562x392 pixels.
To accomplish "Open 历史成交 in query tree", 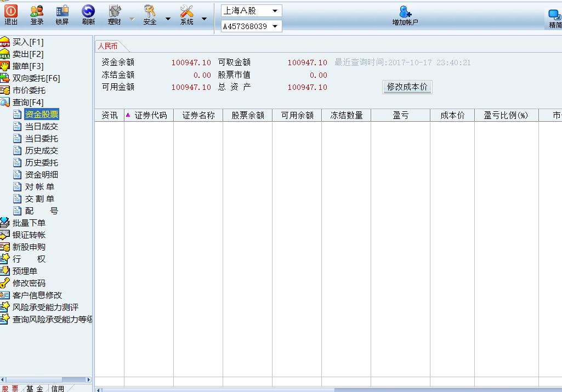I will [42, 150].
